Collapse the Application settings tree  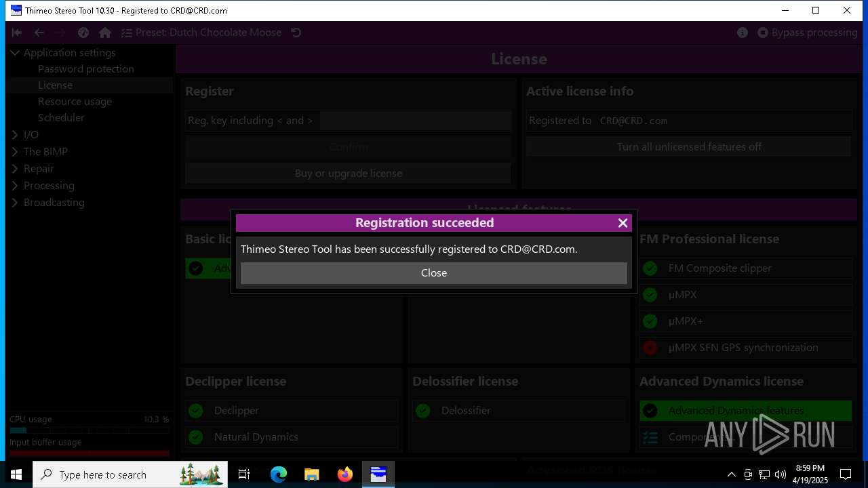(15, 53)
